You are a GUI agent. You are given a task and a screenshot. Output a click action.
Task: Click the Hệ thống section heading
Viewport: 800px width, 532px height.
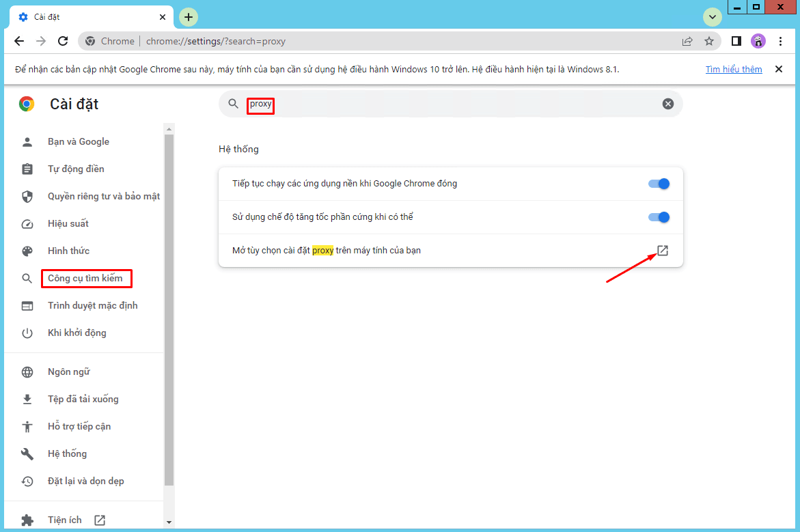point(239,149)
